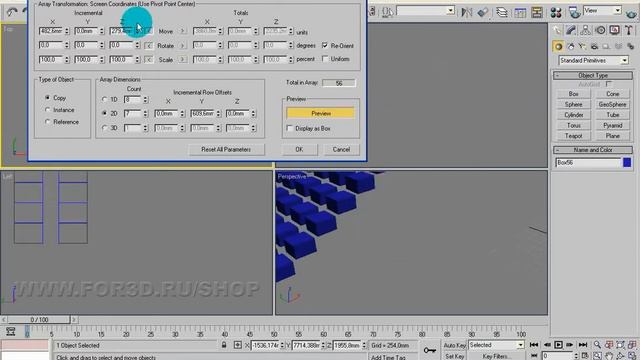Click the Pyramid primitive button
This screenshot has height=360, width=640.
pos(612,125)
